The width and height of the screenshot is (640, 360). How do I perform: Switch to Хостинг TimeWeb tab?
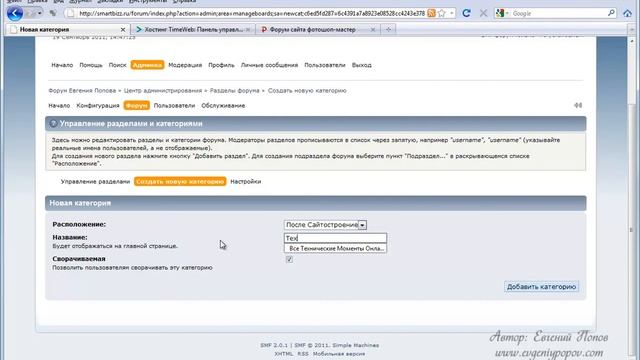(x=193, y=29)
